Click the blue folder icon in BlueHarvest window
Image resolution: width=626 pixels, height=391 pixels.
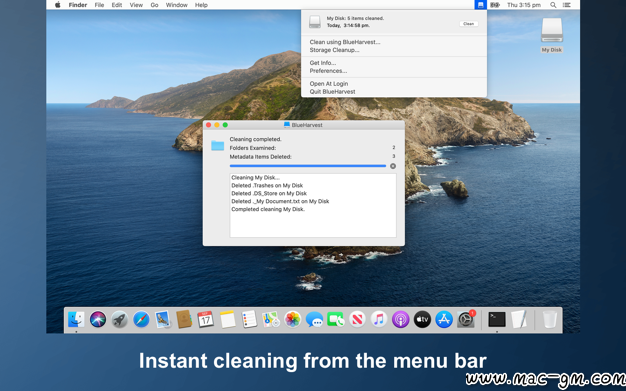pyautogui.click(x=218, y=145)
